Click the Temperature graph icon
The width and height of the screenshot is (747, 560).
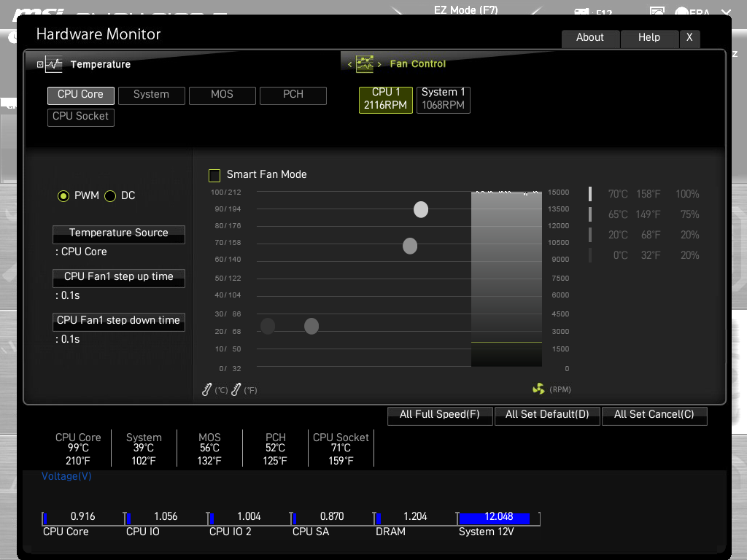pos(55,64)
